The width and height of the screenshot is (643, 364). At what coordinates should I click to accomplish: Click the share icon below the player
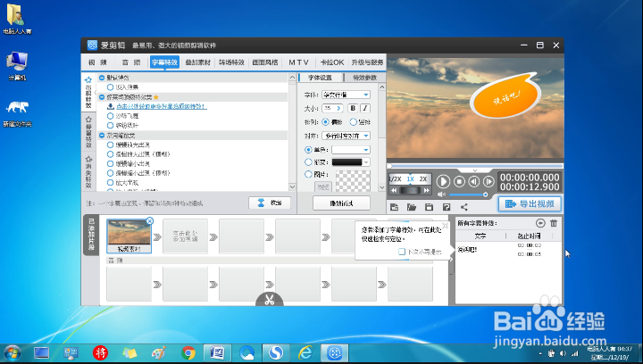coord(463,207)
